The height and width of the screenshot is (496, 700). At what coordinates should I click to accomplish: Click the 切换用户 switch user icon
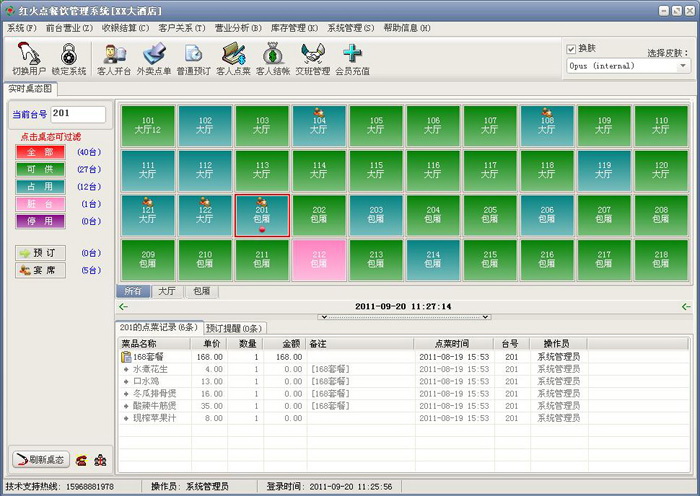(x=26, y=58)
